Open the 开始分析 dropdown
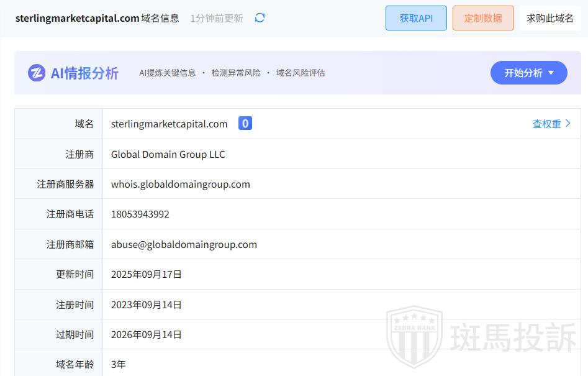Image resolution: width=588 pixels, height=376 pixels. [x=528, y=73]
